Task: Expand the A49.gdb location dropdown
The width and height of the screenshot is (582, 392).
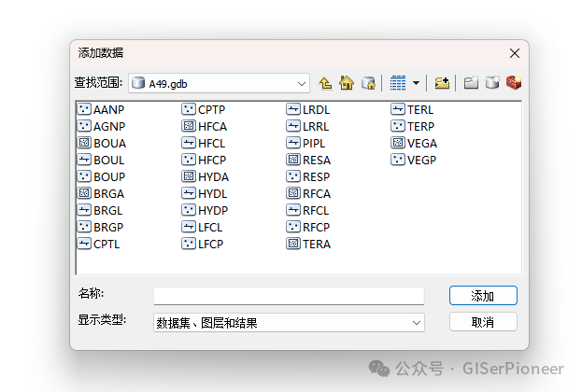Action: tap(302, 84)
